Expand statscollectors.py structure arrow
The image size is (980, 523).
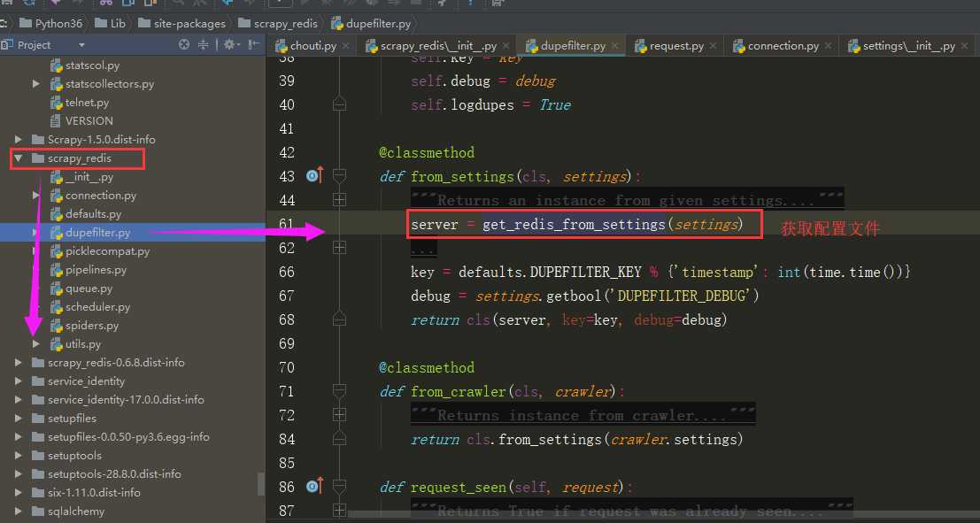point(36,84)
